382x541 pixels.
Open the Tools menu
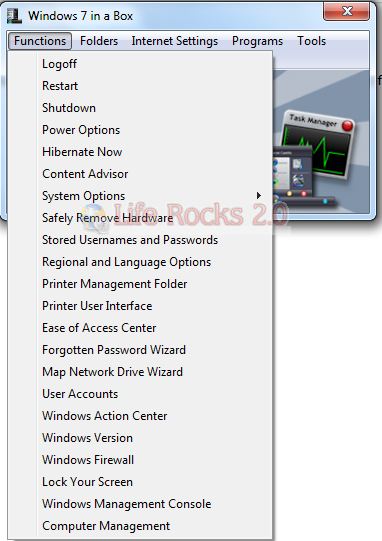312,41
